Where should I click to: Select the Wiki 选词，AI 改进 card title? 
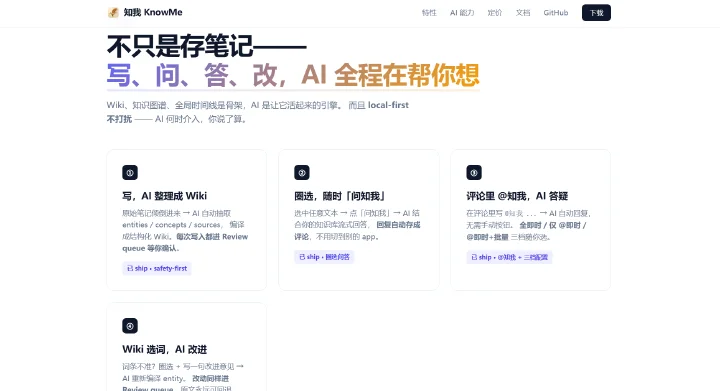(x=164, y=349)
